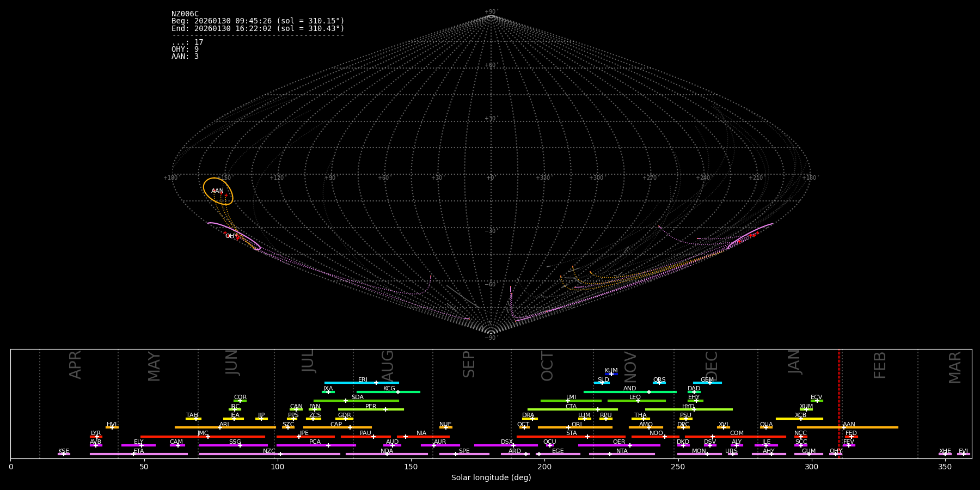Click the LYR shower label at the timeline's left
The height and width of the screenshot is (490, 980).
(96, 433)
